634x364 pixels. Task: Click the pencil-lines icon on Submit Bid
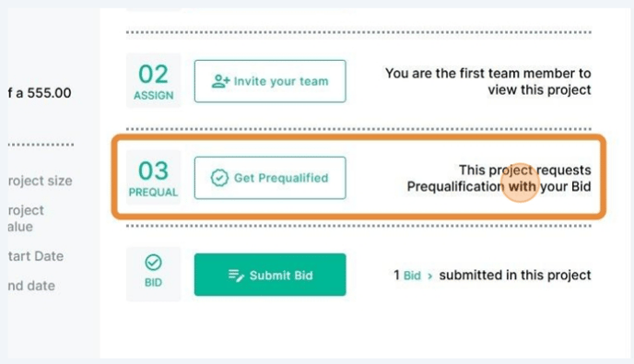[x=236, y=276]
